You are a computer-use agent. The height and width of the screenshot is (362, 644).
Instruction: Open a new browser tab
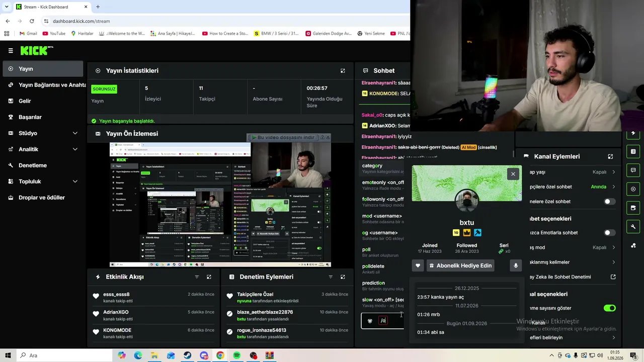point(98,7)
